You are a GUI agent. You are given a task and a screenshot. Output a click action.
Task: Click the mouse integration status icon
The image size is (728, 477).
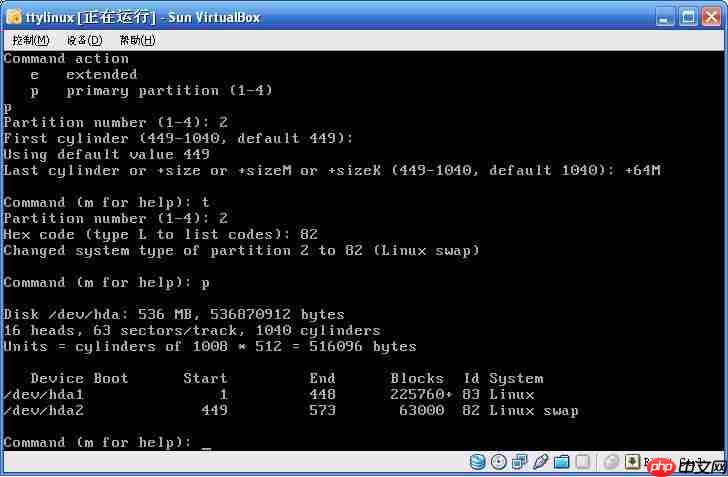[611, 462]
